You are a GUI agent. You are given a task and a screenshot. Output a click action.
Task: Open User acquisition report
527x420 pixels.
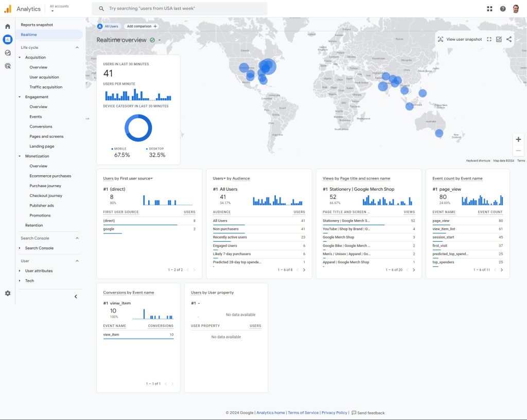coord(44,77)
